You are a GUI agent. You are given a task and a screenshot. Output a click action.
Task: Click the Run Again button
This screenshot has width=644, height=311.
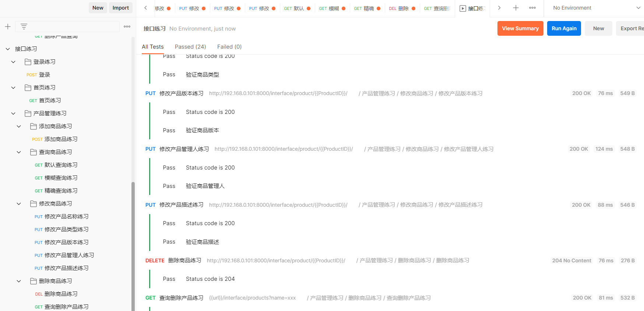pyautogui.click(x=564, y=28)
